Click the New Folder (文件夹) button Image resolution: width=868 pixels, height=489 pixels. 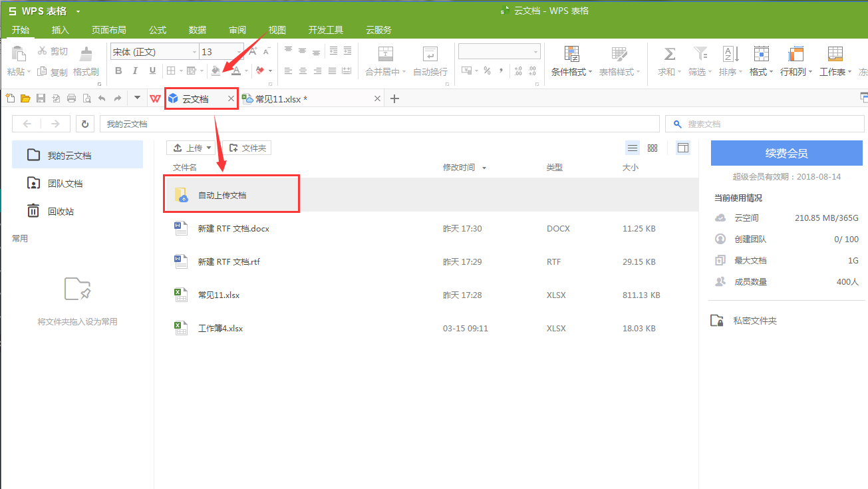[247, 148]
